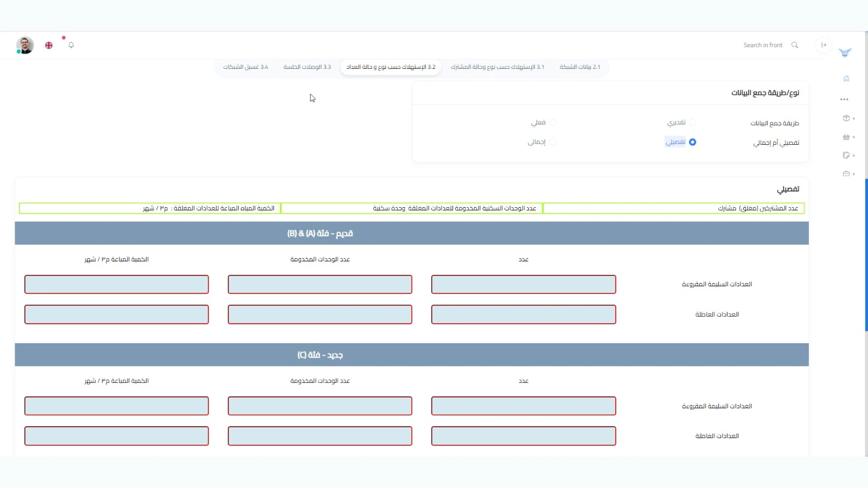Image resolution: width=868 pixels, height=488 pixels.
Task: Switch to the 3.1 الإستهلاك حسب نوع وحالة المشترك tab
Action: click(497, 67)
